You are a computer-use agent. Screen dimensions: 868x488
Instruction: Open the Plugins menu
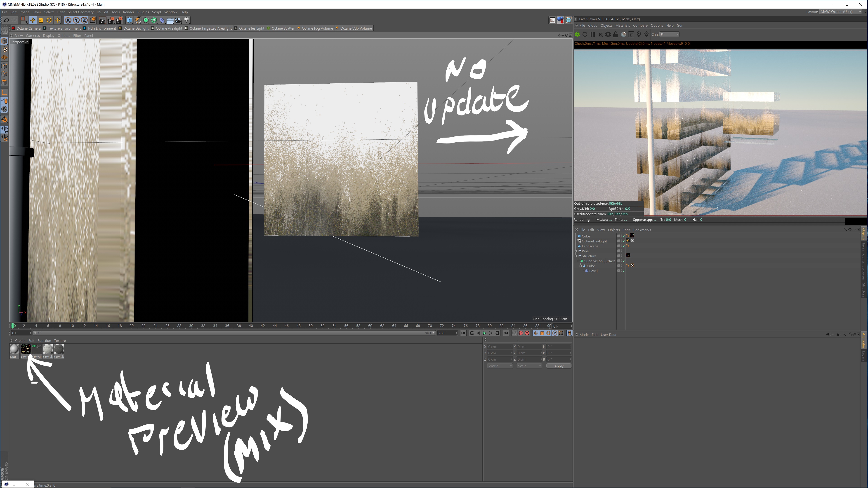(143, 12)
